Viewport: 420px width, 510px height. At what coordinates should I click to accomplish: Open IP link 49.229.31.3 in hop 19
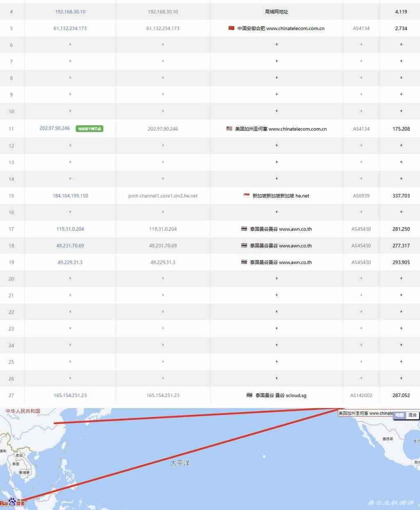tap(70, 262)
